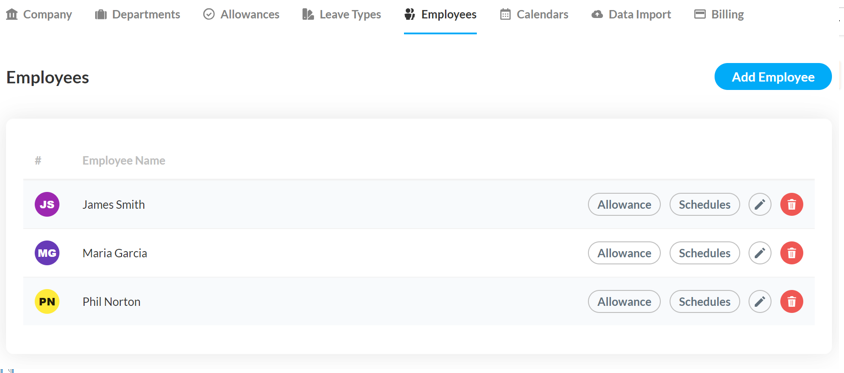The image size is (844, 373).
Task: Open Schedules for Maria Garcia
Action: click(x=705, y=253)
